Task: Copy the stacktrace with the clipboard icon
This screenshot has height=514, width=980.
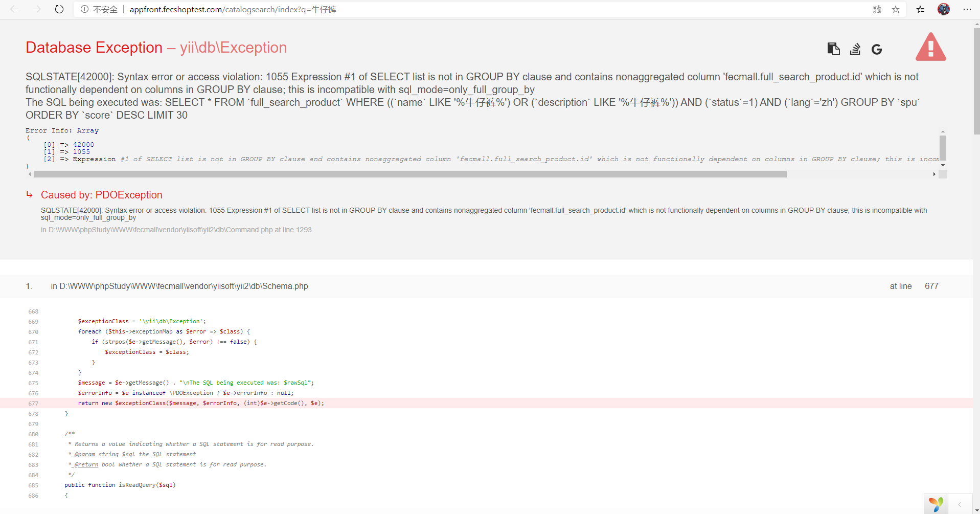Action: tap(833, 49)
